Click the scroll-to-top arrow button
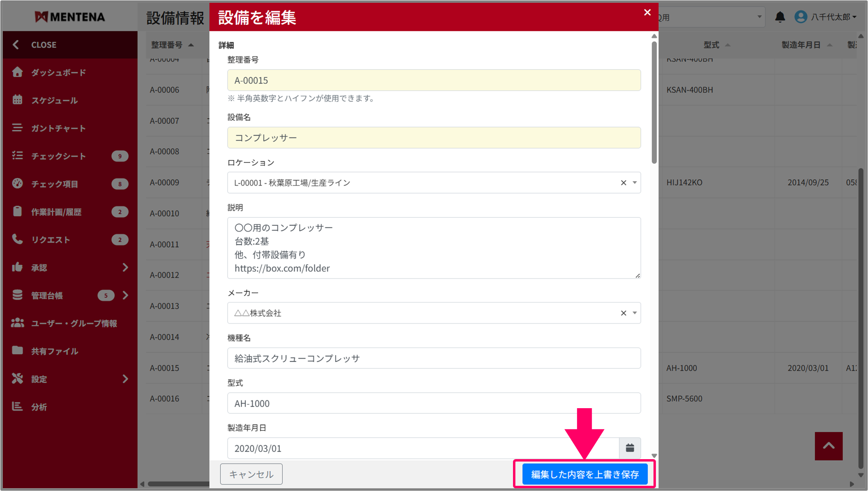 click(x=828, y=446)
